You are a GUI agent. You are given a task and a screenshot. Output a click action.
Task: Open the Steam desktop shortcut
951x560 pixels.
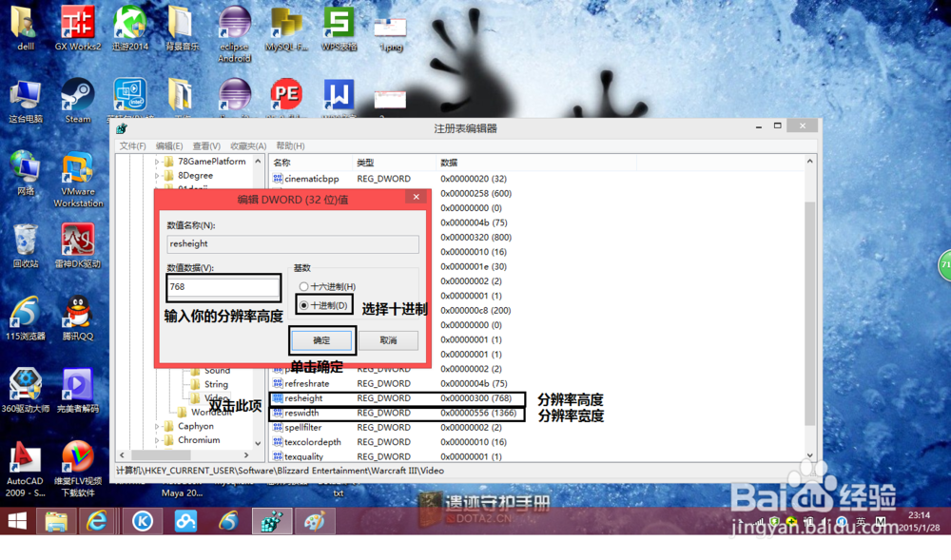click(x=78, y=101)
